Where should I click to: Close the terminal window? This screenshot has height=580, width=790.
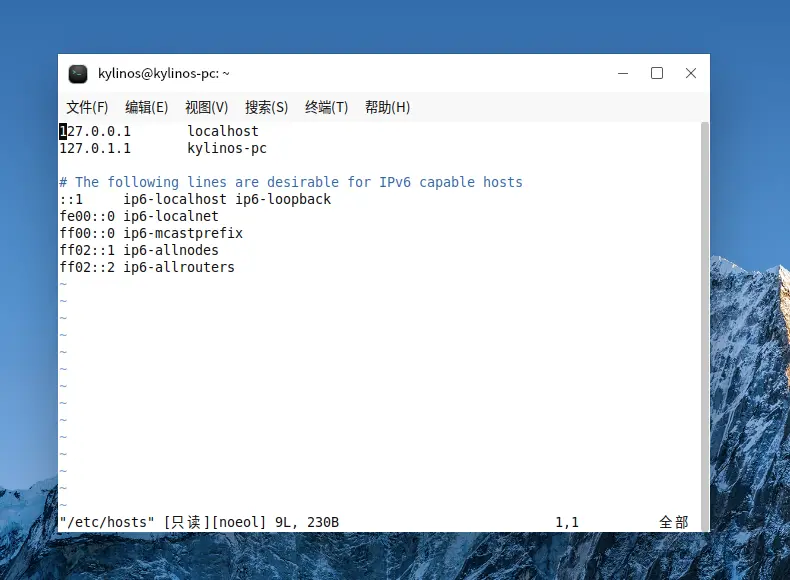click(691, 74)
